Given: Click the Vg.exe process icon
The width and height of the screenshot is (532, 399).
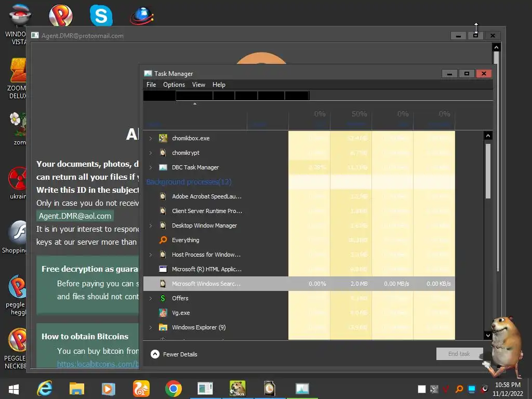Looking at the screenshot, I should pyautogui.click(x=163, y=313).
